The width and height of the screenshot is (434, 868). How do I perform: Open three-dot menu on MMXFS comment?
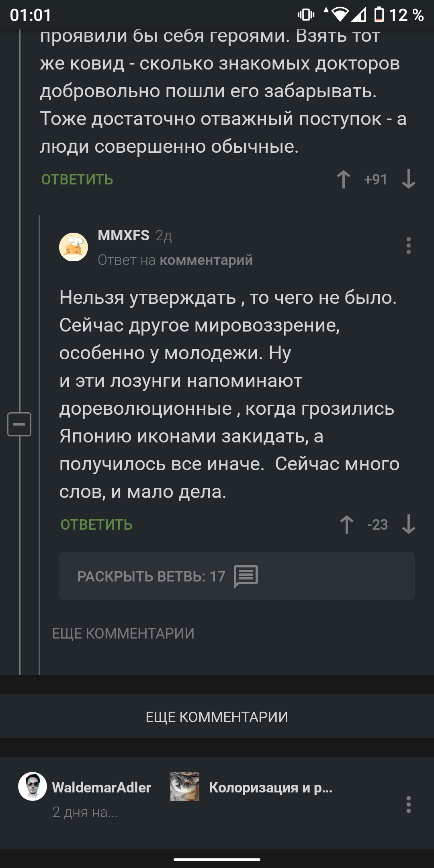coord(408,246)
